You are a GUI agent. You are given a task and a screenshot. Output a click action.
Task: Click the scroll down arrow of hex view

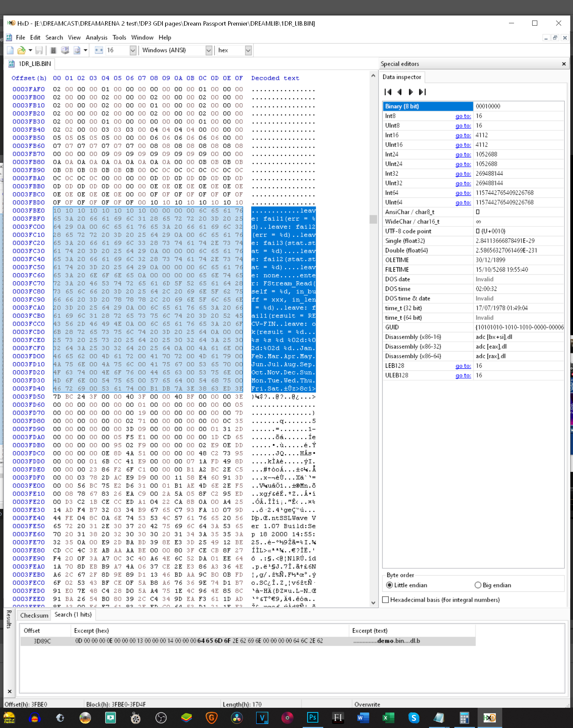coord(373,603)
